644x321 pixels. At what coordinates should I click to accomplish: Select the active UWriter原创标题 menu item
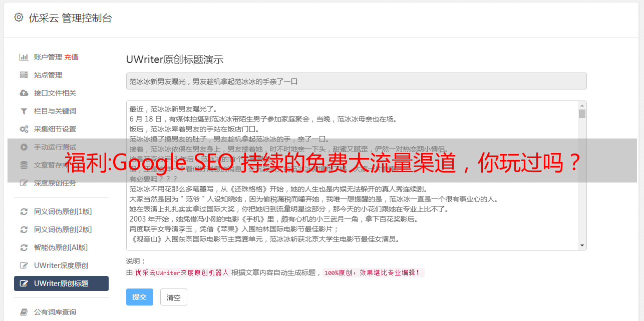tap(61, 283)
